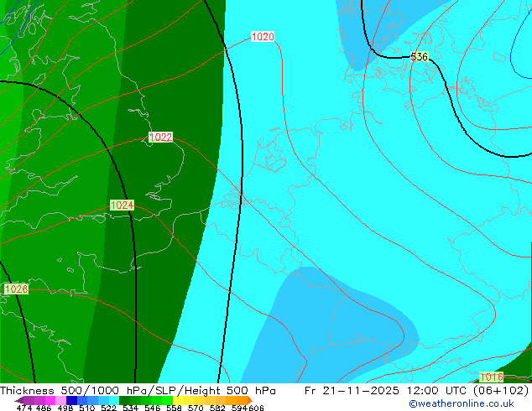Click the 536 height contour label
This screenshot has height=411, width=532.
point(420,57)
